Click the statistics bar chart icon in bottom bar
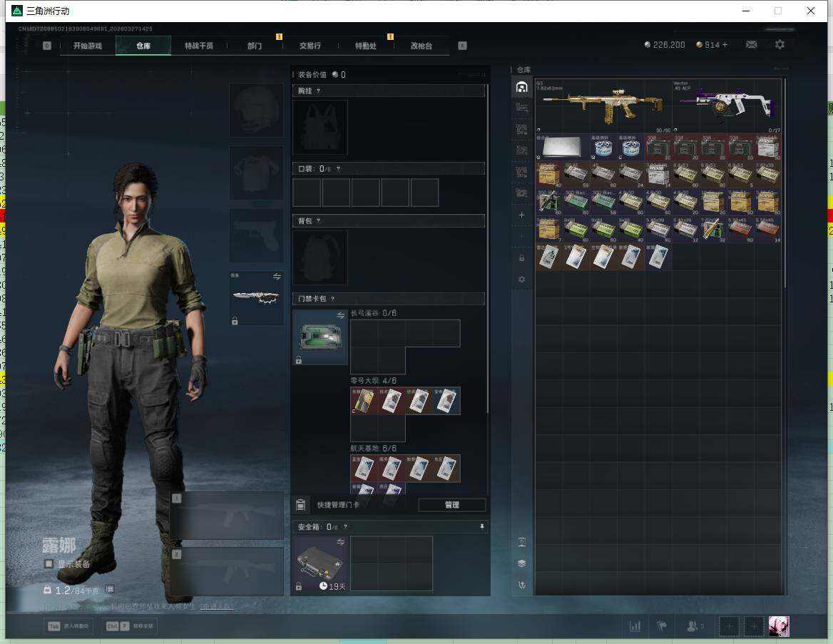 click(x=635, y=626)
